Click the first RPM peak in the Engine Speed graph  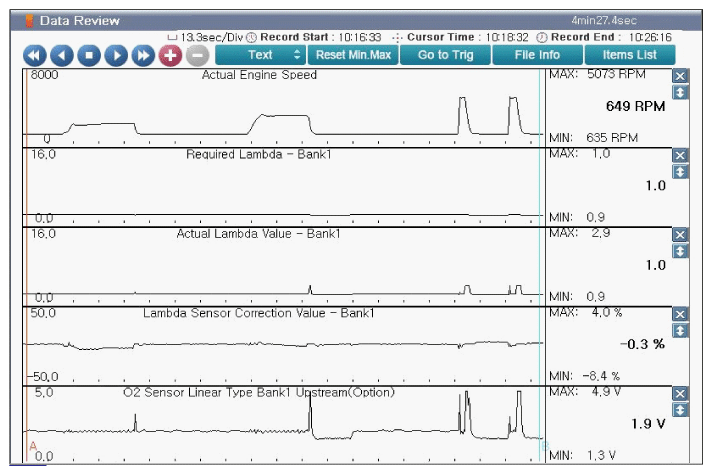(463, 100)
